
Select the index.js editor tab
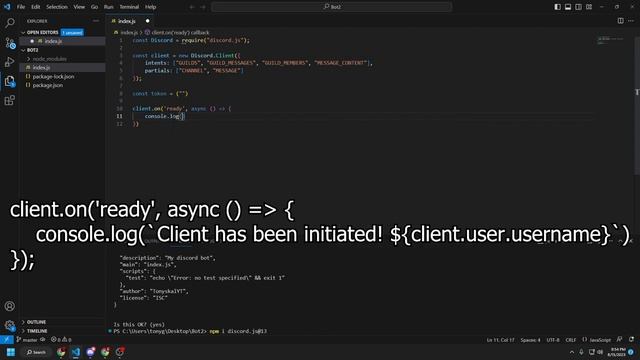(130, 21)
